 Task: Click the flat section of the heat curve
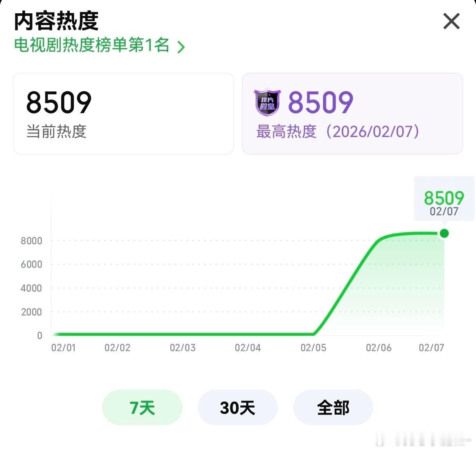tap(176, 335)
